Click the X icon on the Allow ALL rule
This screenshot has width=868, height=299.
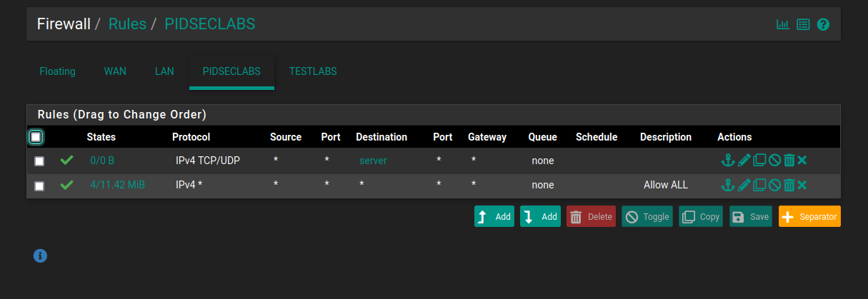tap(802, 185)
